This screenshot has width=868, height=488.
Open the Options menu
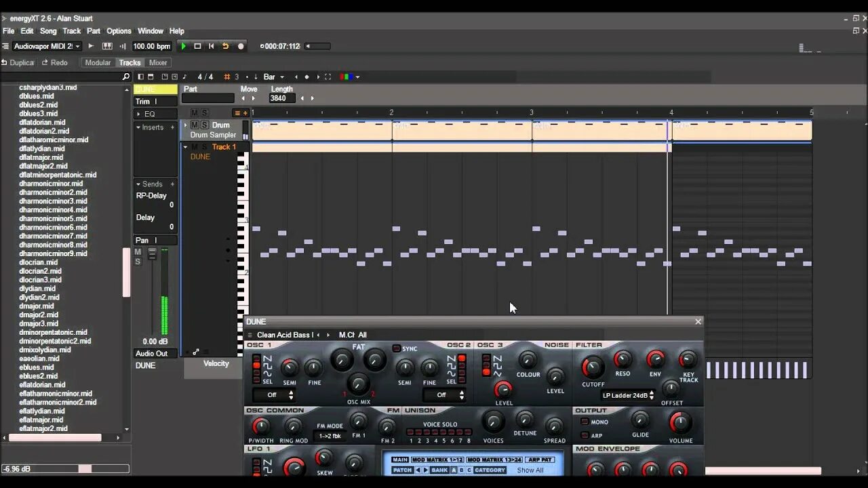[x=119, y=30]
